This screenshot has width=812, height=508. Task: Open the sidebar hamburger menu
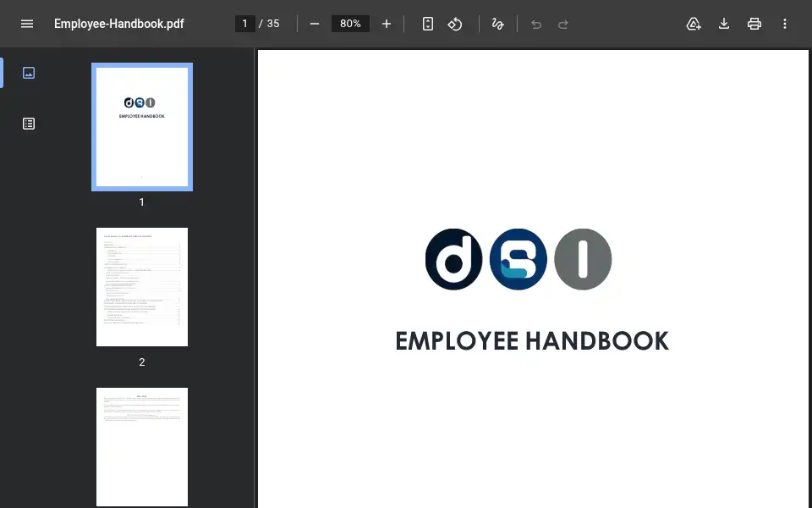coord(27,24)
